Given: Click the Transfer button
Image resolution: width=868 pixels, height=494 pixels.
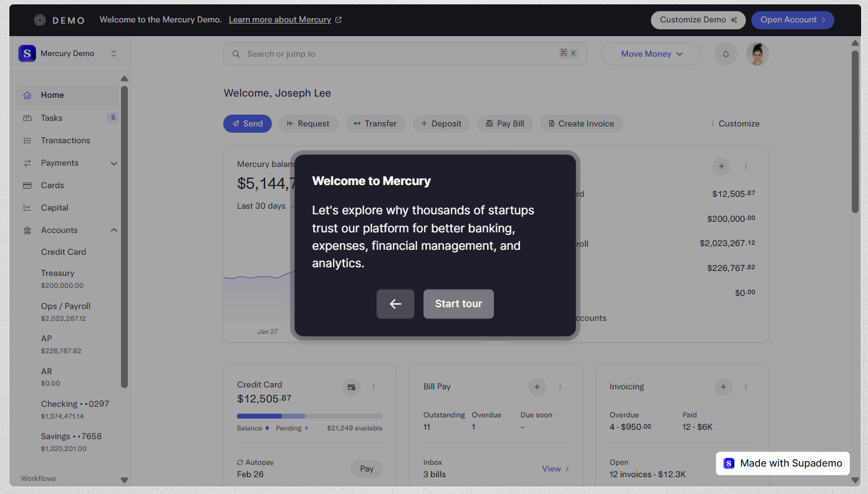Looking at the screenshot, I should click(375, 123).
